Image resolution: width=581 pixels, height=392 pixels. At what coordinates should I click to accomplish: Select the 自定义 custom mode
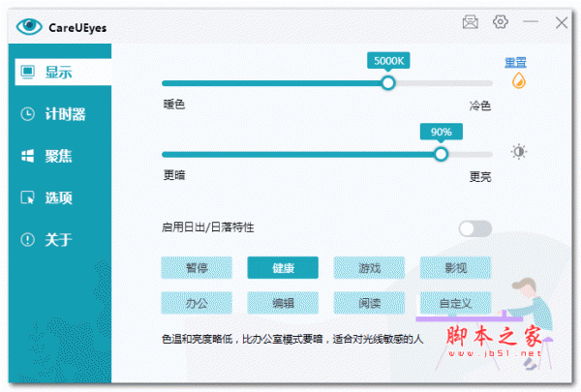pyautogui.click(x=455, y=303)
